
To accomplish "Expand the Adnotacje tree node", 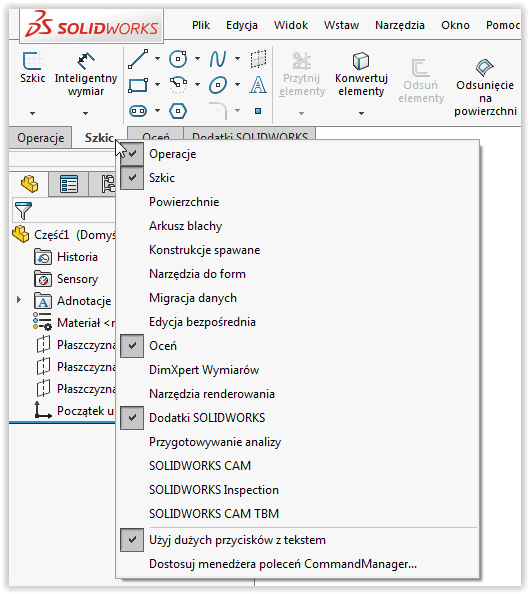I will [19, 300].
